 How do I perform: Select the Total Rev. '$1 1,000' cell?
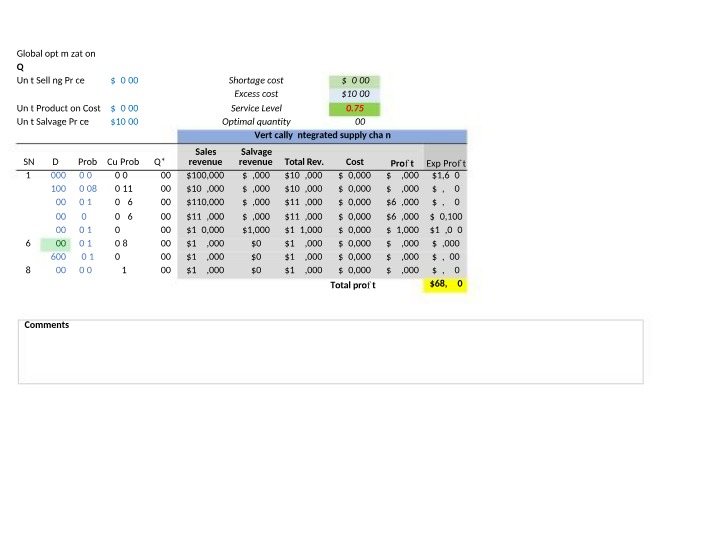pyautogui.click(x=303, y=230)
